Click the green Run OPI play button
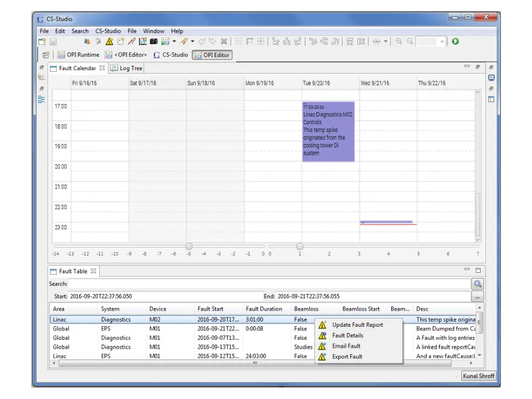Image resolution: width=532 pixels, height=399 pixels. (x=455, y=42)
